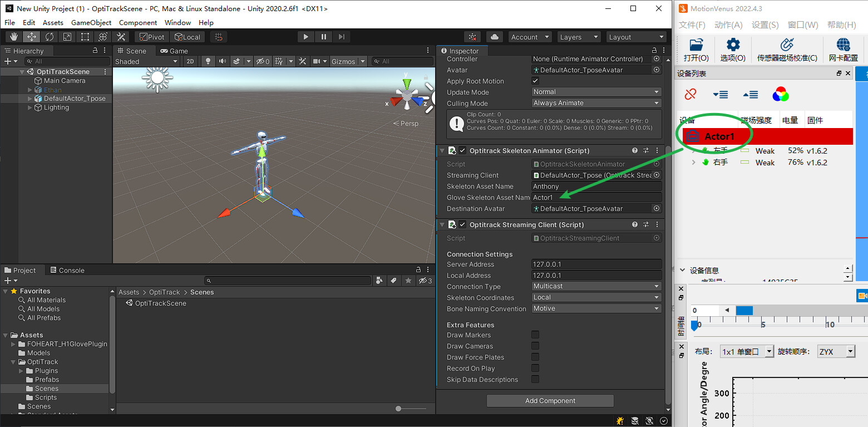
Task: Open the Account dropdown
Action: tap(530, 37)
